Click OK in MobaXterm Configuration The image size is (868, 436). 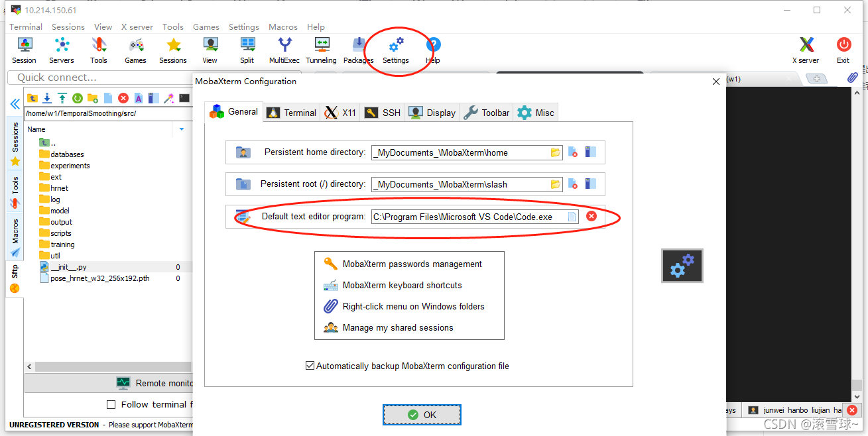click(422, 415)
